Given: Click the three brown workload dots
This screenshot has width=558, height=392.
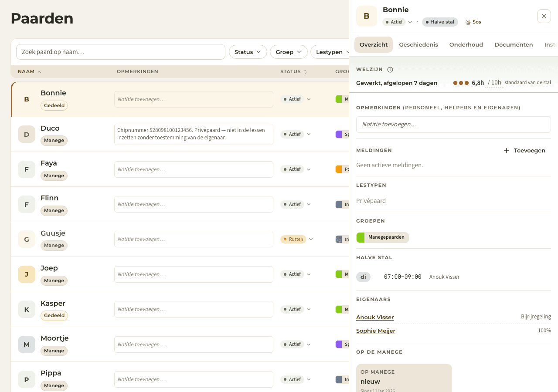Looking at the screenshot, I should (x=461, y=83).
